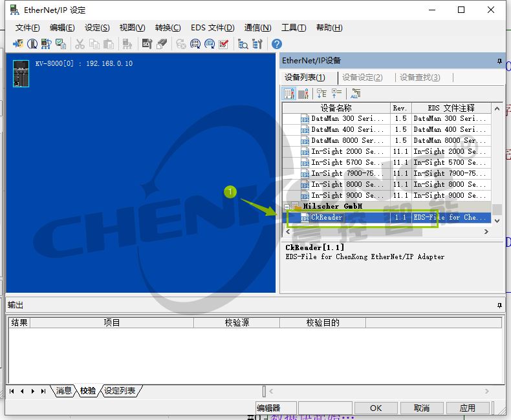This screenshot has width=511, height=420.
Task: Click the search devices magnifier toolbar icon
Action: coord(243,44)
